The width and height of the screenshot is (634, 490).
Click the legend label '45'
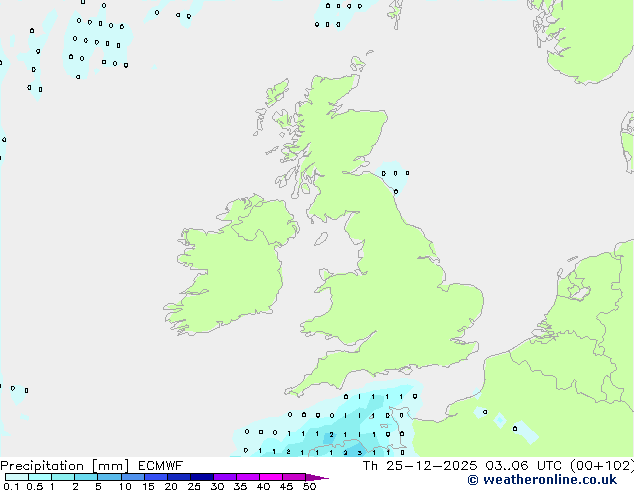click(x=286, y=486)
